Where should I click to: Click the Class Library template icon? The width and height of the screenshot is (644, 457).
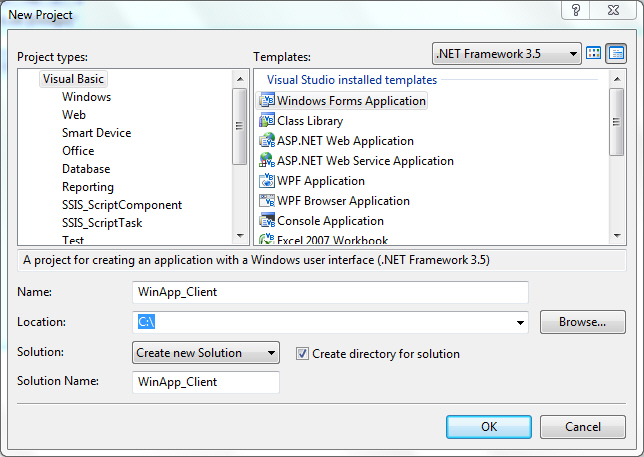click(267, 120)
